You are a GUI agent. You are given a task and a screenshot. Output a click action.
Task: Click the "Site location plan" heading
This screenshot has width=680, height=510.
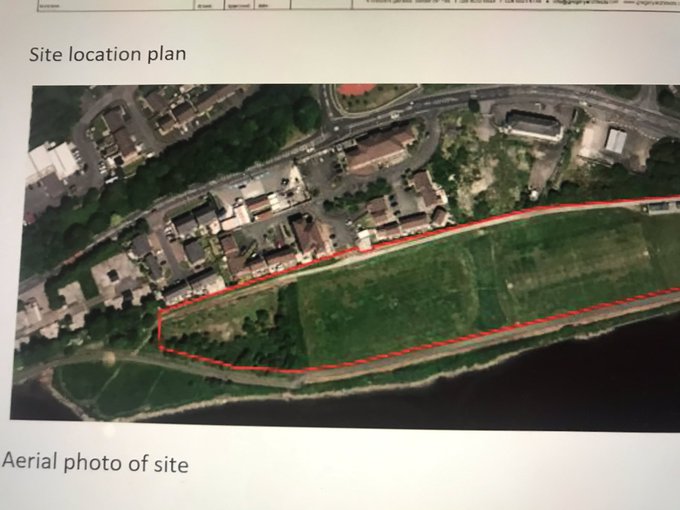point(108,55)
